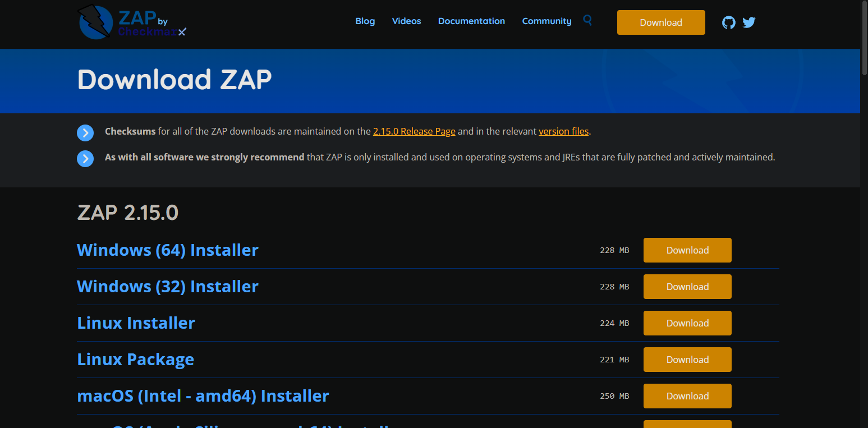Click the header Download button
The width and height of the screenshot is (868, 428).
(661, 22)
